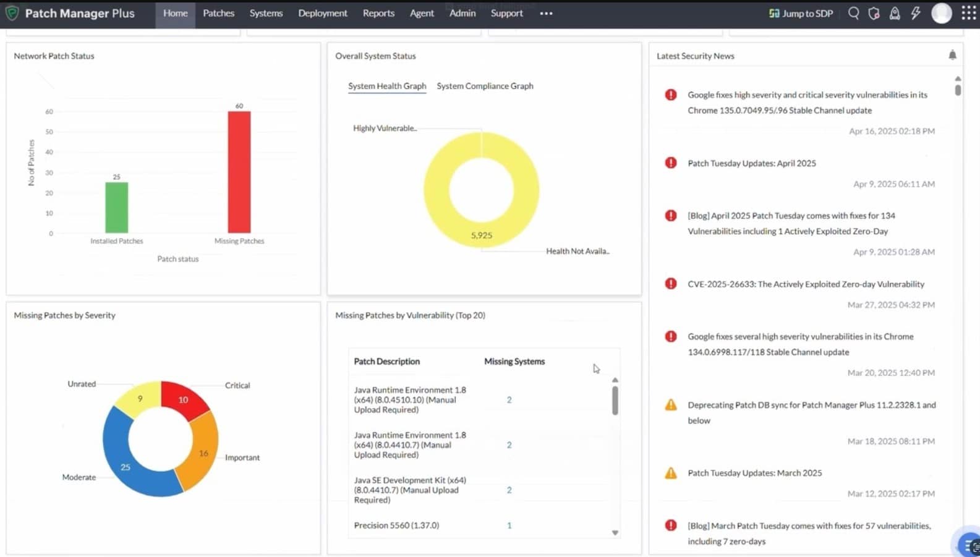Click warning icon beside Patch Tuesday Updates: March 2025
The image size is (980, 557).
pyautogui.click(x=671, y=473)
